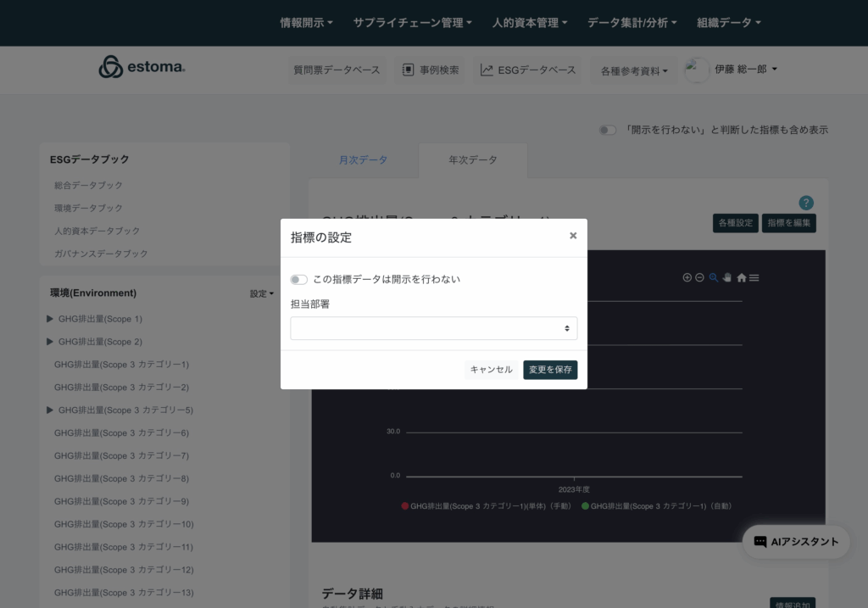This screenshot has width=868, height=608.
Task: Select the magnifier selection zoom tool
Action: (x=714, y=277)
